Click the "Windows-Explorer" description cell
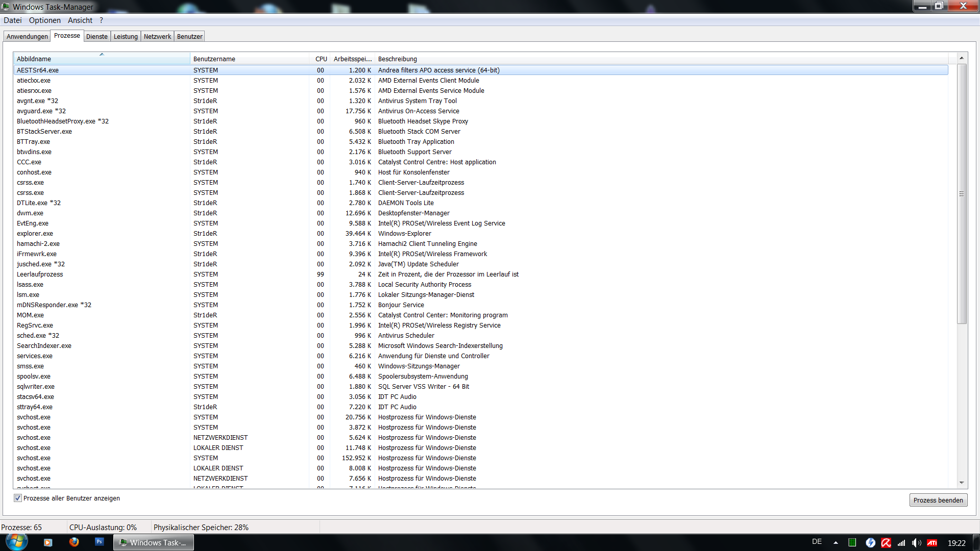The width and height of the screenshot is (980, 551). click(x=405, y=234)
